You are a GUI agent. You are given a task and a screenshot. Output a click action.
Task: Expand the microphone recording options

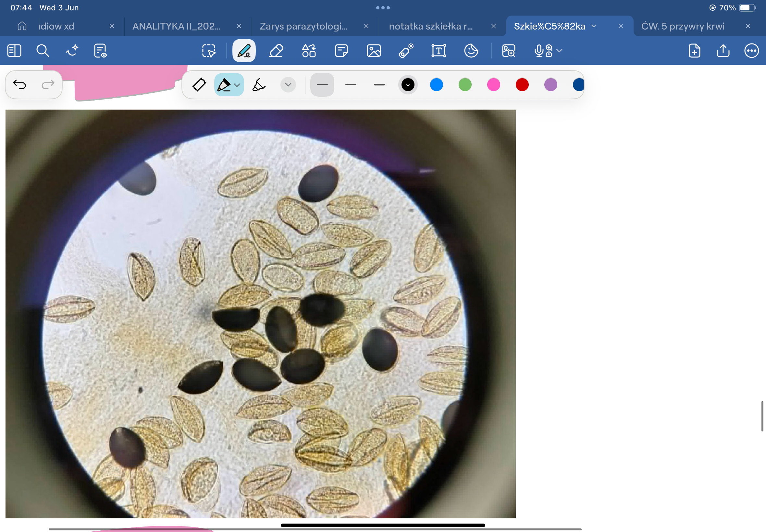[560, 51]
